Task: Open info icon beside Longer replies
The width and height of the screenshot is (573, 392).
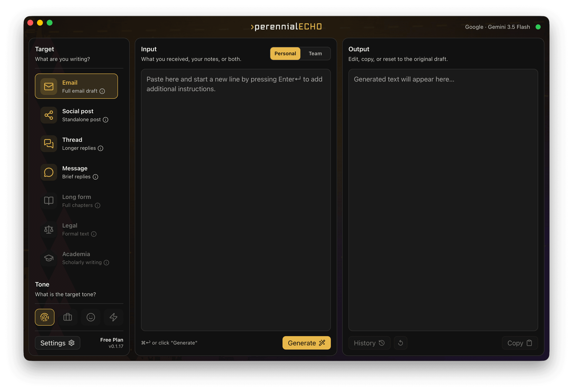Action: (100, 148)
